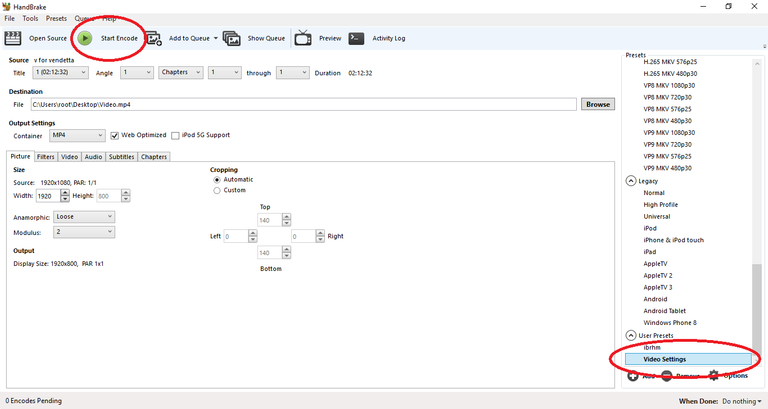Select the Normal legacy preset
This screenshot has width=768, height=409.
coord(654,193)
